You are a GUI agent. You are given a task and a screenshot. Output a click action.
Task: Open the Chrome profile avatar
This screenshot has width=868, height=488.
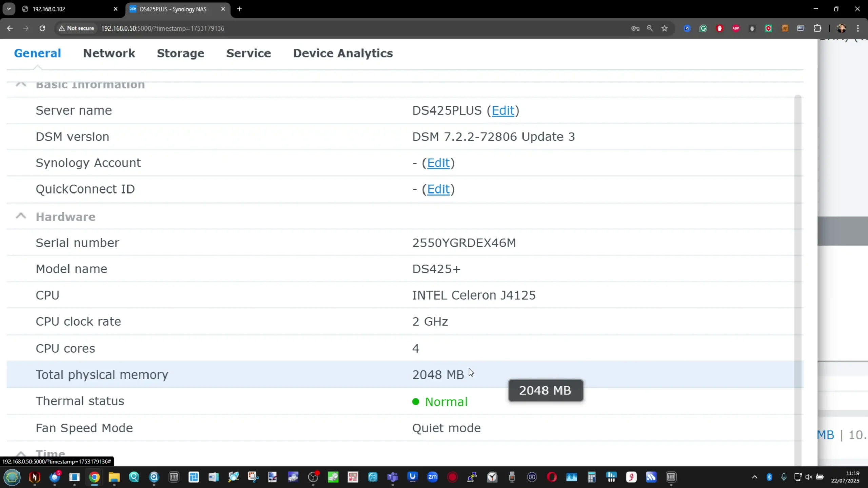click(842, 28)
